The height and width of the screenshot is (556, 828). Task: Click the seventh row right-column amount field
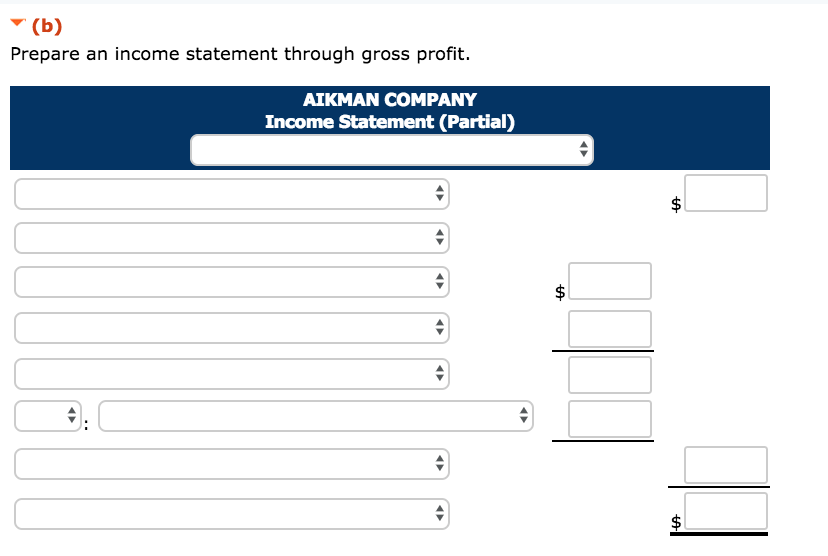[x=726, y=465]
